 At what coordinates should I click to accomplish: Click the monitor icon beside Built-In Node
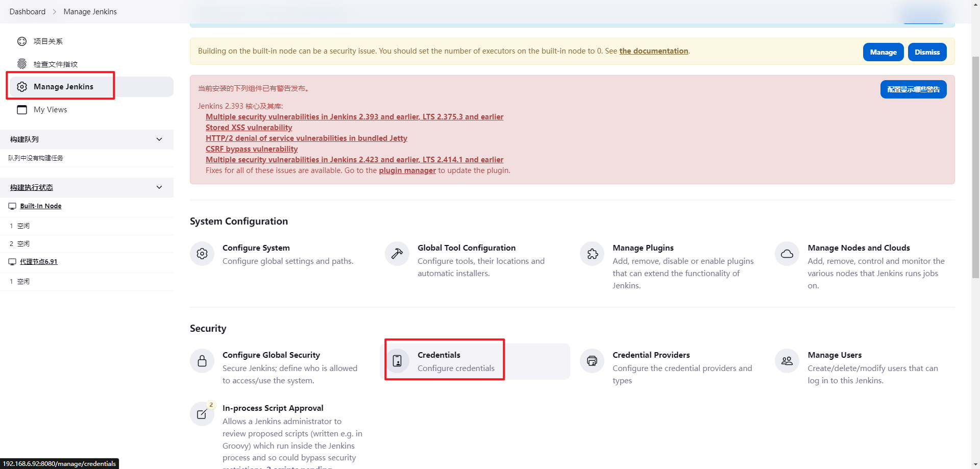[x=12, y=206]
